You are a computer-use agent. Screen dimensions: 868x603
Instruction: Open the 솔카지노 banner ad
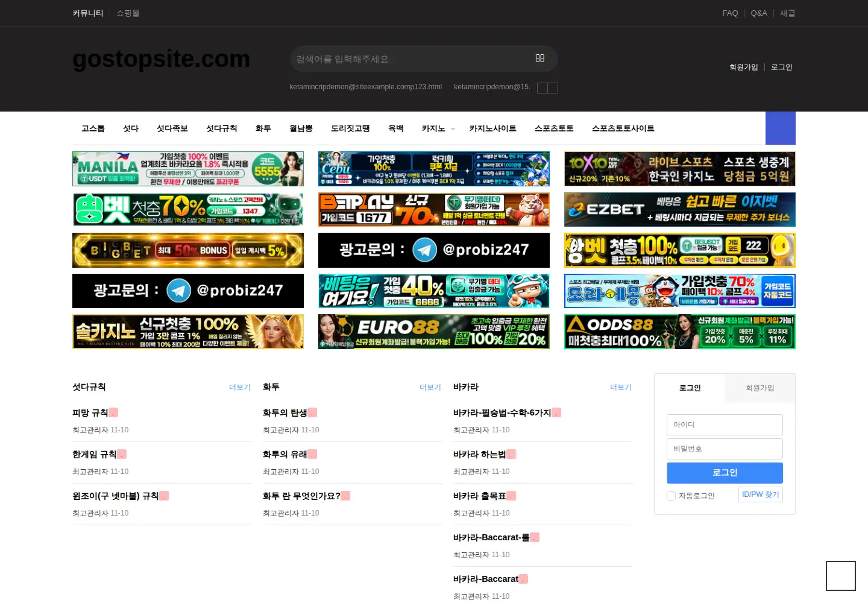pyautogui.click(x=188, y=332)
